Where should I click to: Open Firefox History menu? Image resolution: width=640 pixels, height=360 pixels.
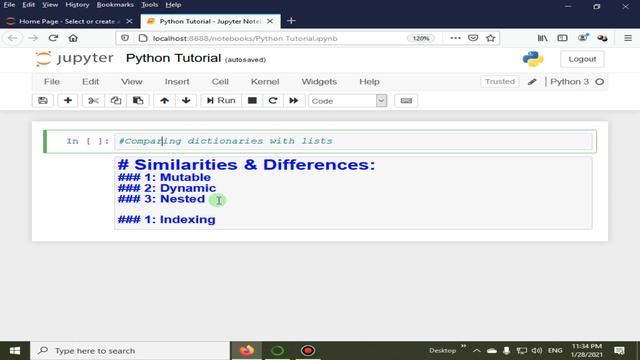[77, 4]
